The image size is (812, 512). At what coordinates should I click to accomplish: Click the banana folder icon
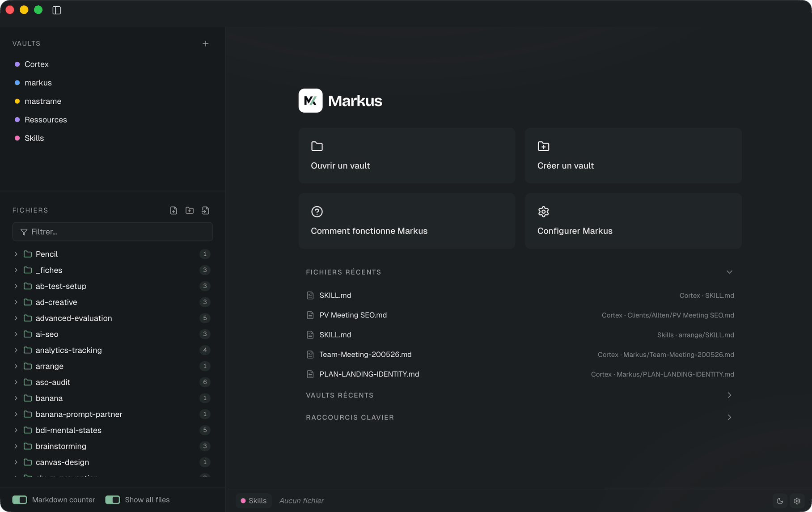27,398
